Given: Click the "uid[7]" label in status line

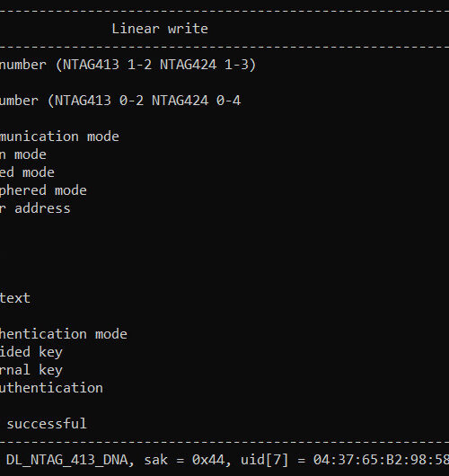Looking at the screenshot, I should (x=264, y=460).
